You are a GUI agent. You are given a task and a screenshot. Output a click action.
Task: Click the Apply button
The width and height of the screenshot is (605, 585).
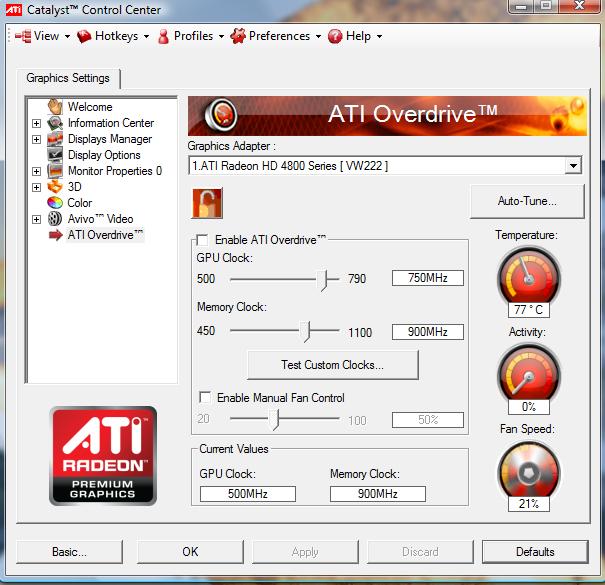[x=305, y=552]
